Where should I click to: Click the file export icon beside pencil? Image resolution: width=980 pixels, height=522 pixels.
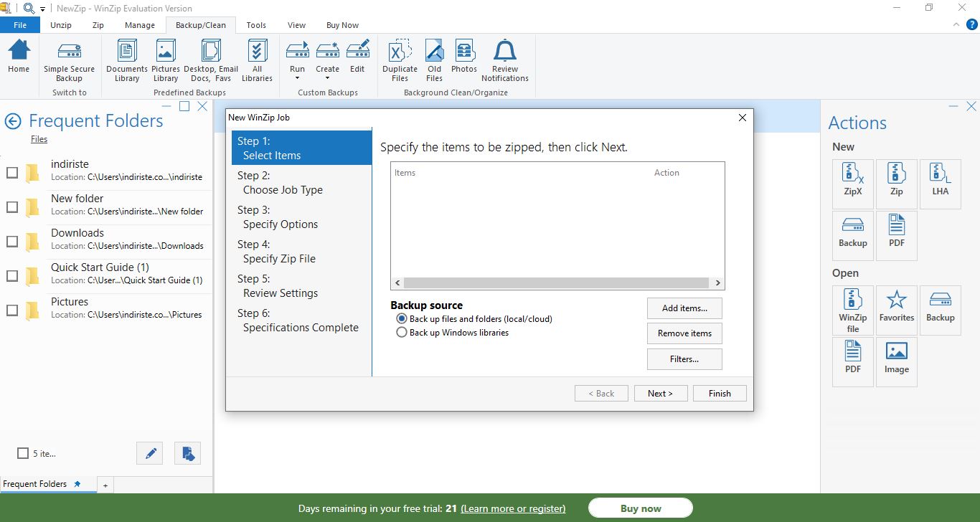click(x=188, y=453)
